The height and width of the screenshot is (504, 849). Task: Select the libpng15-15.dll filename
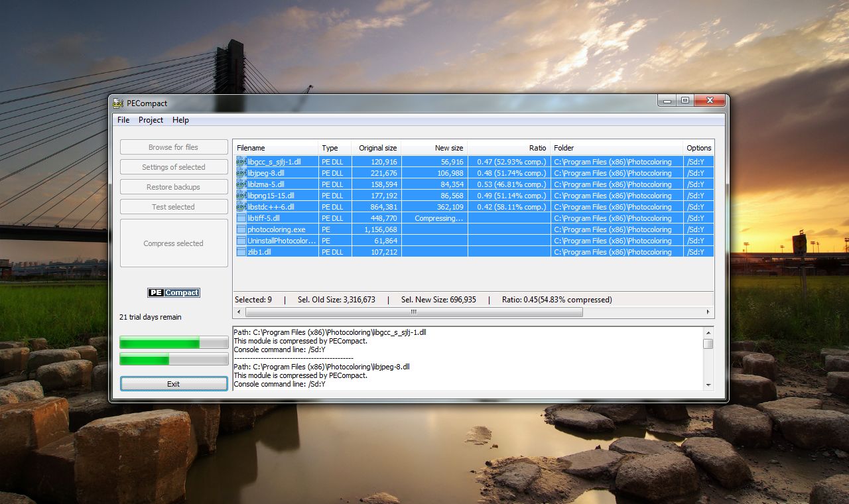pos(271,195)
